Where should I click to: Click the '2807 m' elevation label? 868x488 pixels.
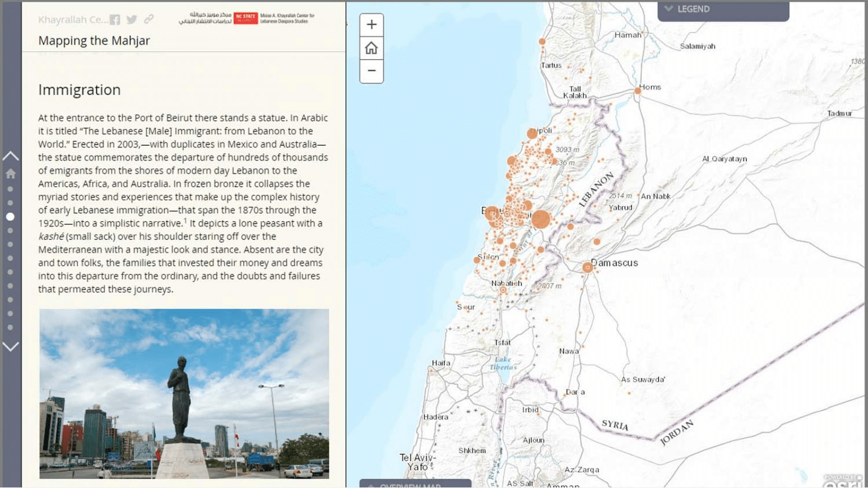pos(549,286)
